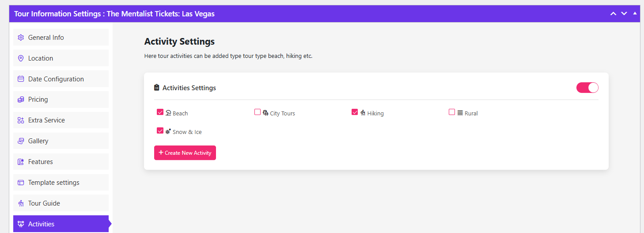Click the Tour Guide hiker icon
Screen dimensions: 644x233
(x=20, y=203)
